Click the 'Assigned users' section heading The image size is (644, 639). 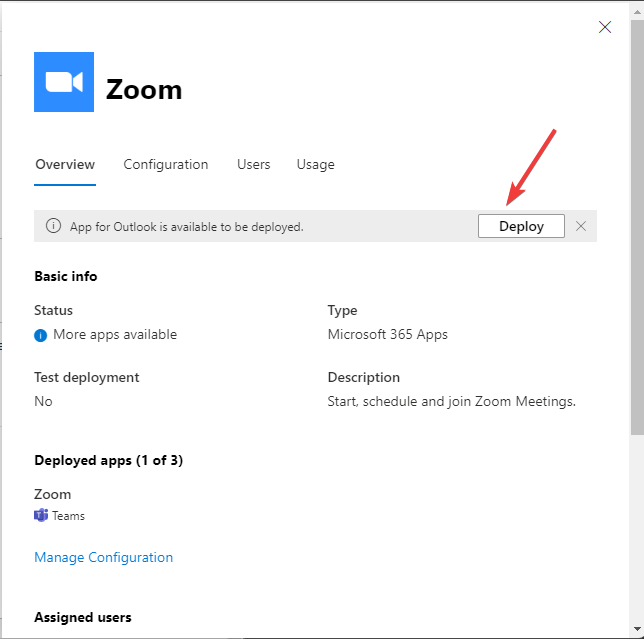82,617
